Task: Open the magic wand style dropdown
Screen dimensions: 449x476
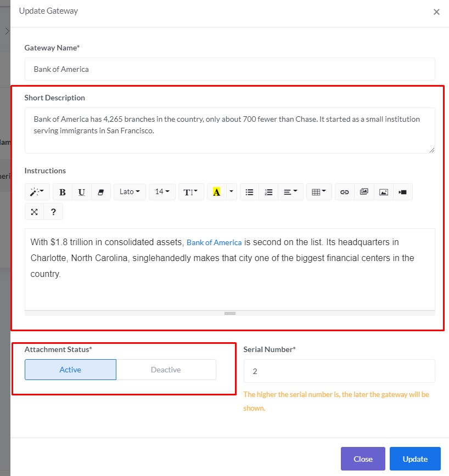Action: [37, 192]
